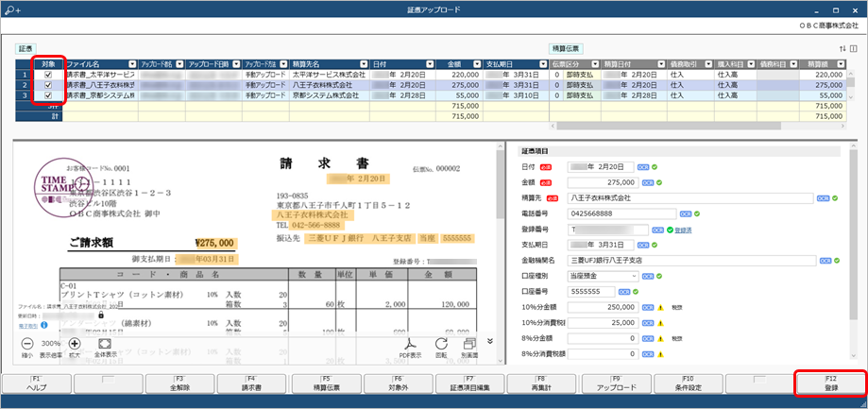
Task: Click F3 全解除 function key
Action: point(180,383)
